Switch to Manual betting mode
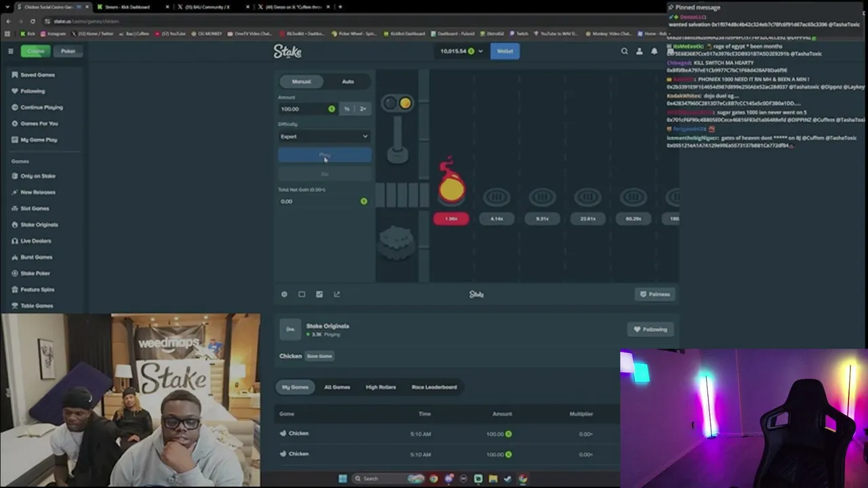The height and width of the screenshot is (488, 868). click(x=301, y=81)
